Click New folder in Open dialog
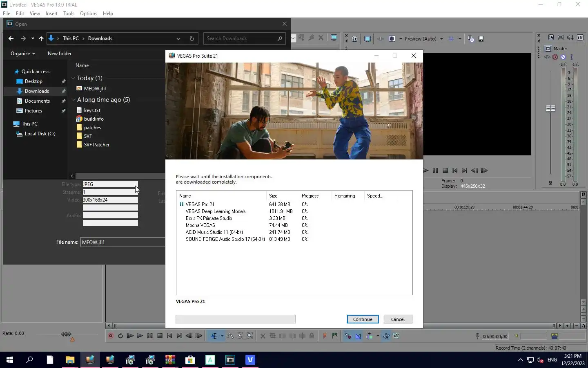This screenshot has width=588, height=368. pyautogui.click(x=60, y=54)
